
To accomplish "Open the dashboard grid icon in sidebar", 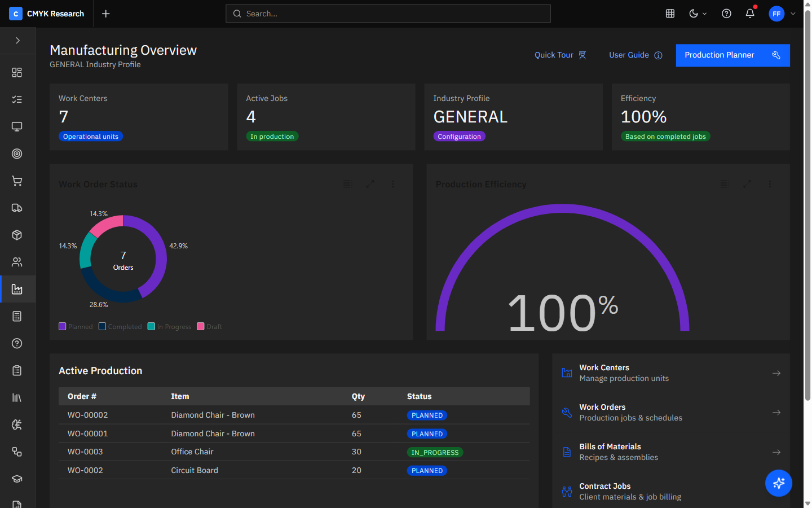I will coord(17,72).
